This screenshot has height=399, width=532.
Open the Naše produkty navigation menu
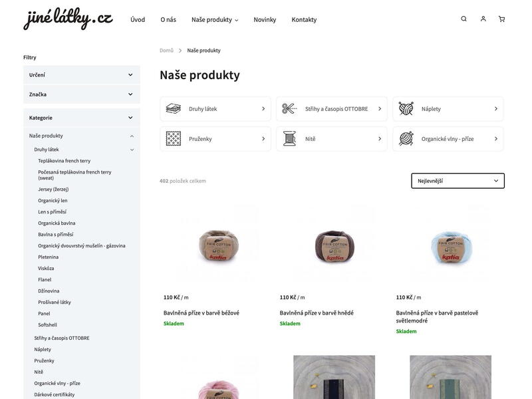(x=214, y=19)
